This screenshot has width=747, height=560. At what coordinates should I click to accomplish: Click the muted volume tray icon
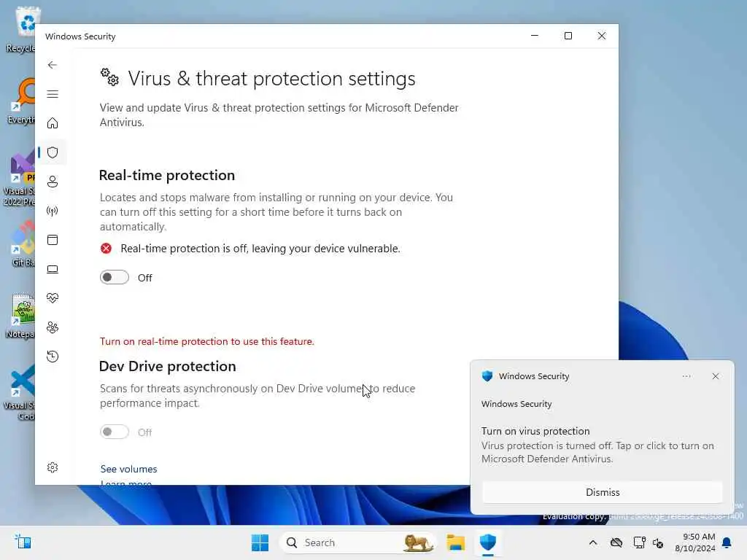click(x=659, y=542)
